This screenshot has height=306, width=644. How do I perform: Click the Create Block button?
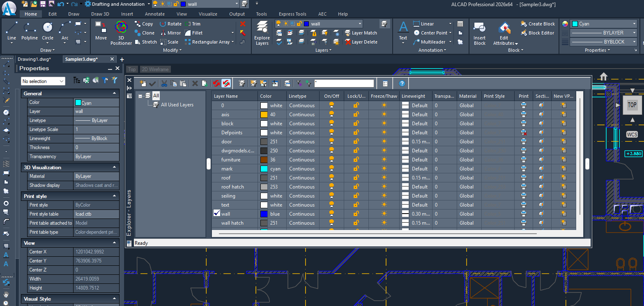coord(538,24)
